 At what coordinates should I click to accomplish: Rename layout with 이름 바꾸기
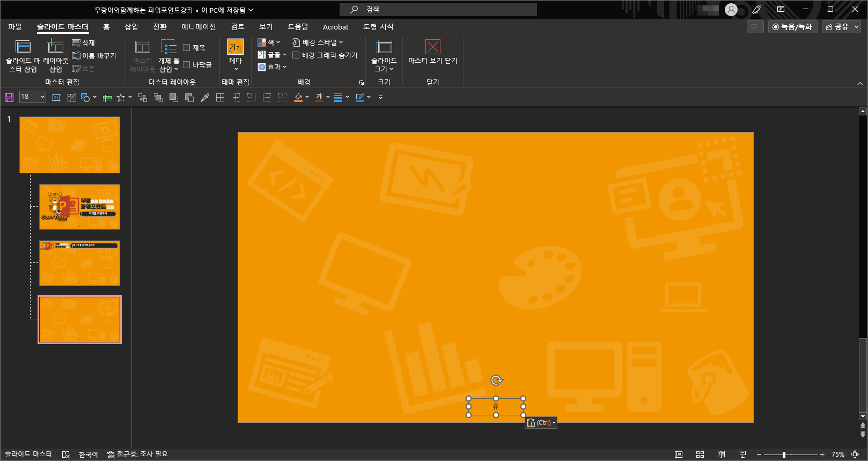94,56
